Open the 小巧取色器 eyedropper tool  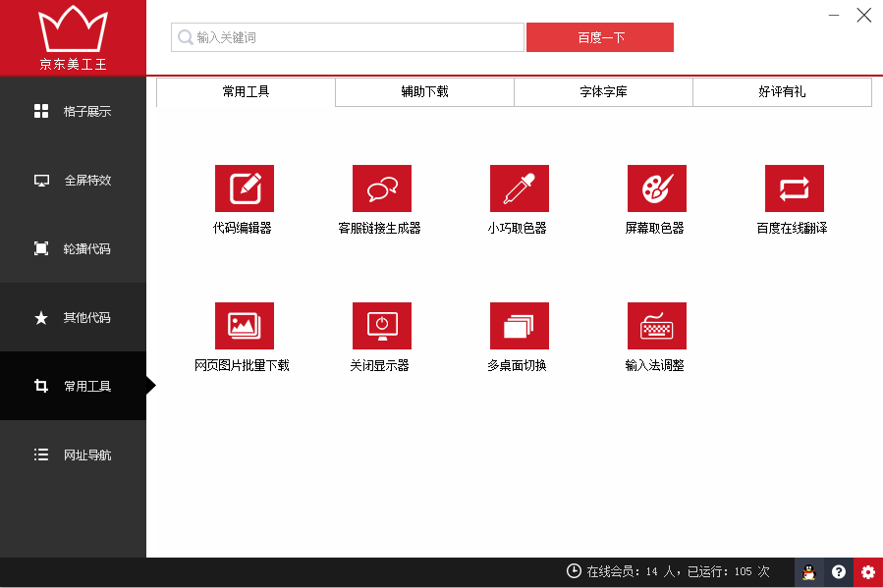519,188
